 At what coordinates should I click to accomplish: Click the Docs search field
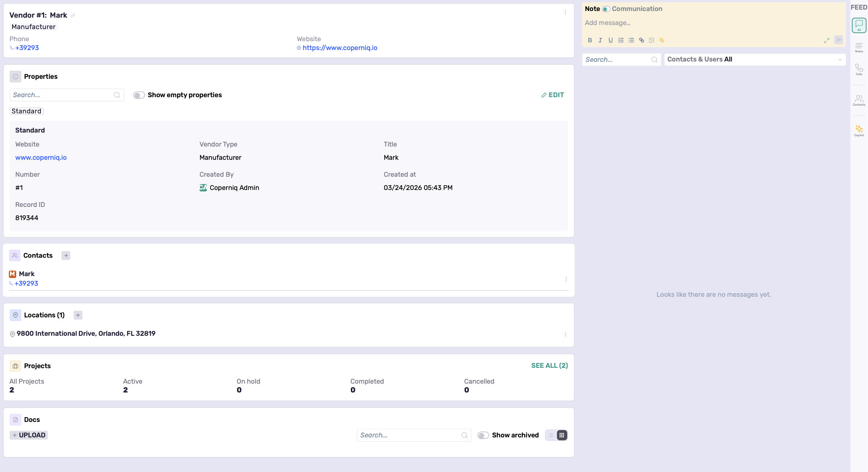[409, 435]
